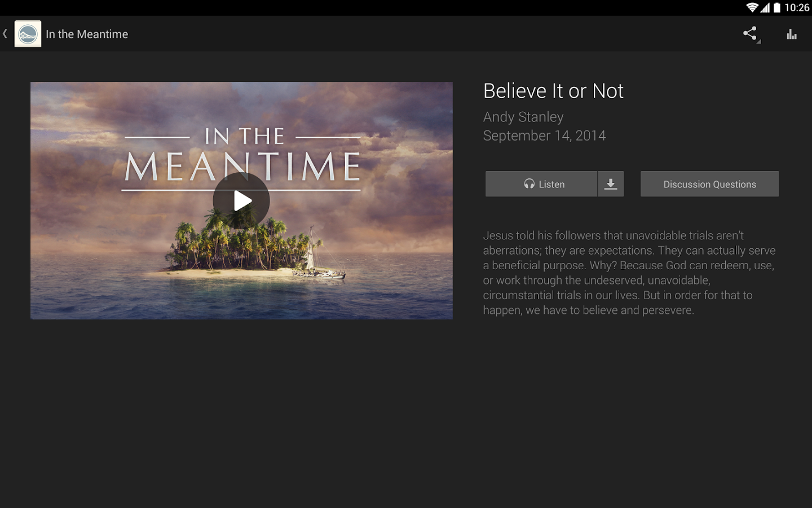Tap the 10:26 clock
This screenshot has height=508, width=812.
tap(797, 7)
